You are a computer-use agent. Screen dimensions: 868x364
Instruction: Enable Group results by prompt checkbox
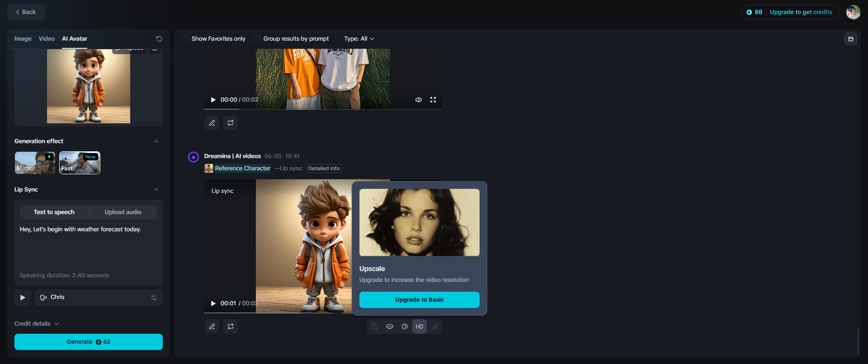[x=256, y=39]
